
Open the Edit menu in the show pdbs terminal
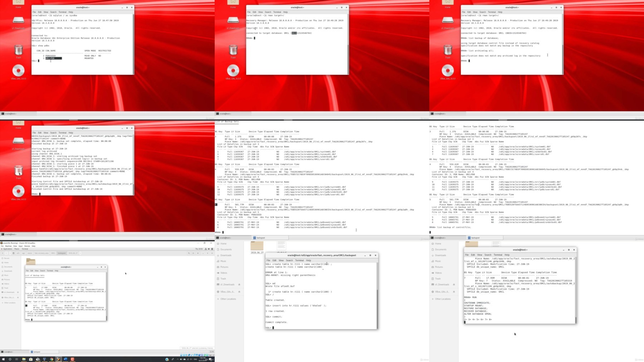click(x=40, y=12)
